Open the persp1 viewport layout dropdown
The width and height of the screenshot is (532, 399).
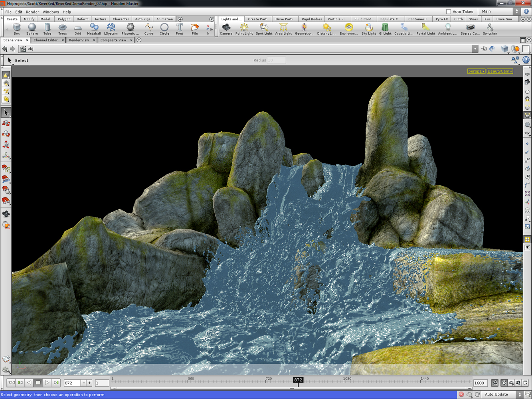click(x=476, y=71)
